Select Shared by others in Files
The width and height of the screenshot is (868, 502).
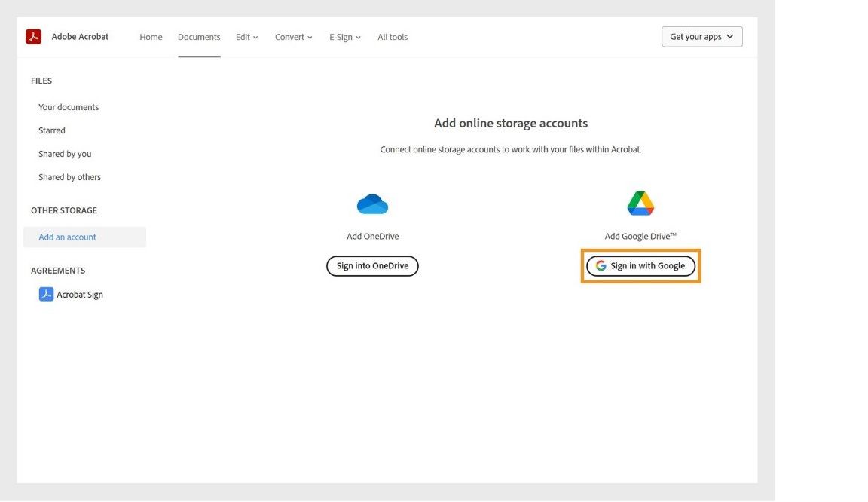[69, 176]
